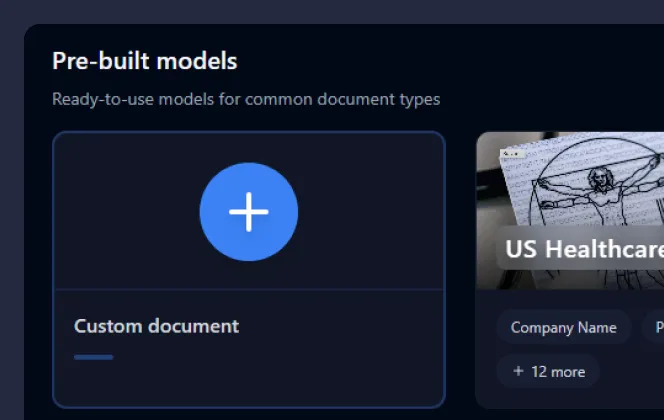Screen dimensions: 664x420
Task: Click the blue plus circle icon
Action: coord(249,212)
